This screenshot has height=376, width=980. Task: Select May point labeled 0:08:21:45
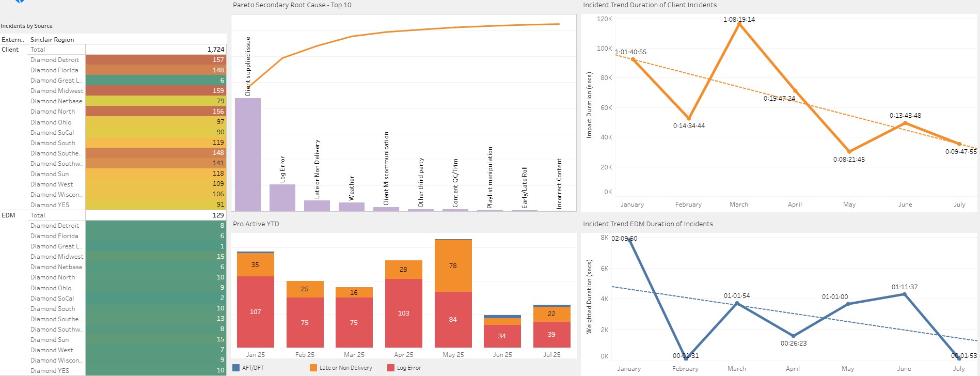[x=849, y=151]
